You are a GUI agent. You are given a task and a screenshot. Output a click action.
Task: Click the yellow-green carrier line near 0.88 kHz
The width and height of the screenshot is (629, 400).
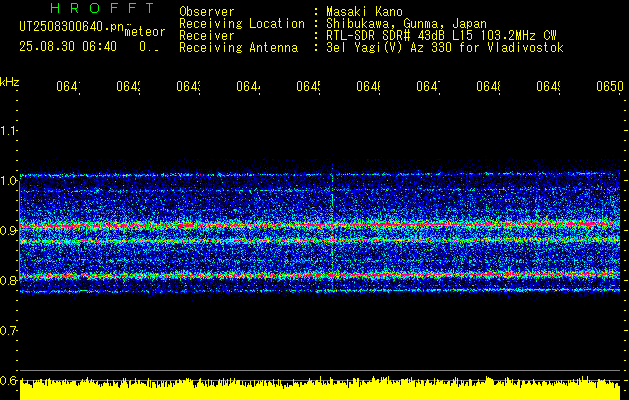click(x=320, y=241)
